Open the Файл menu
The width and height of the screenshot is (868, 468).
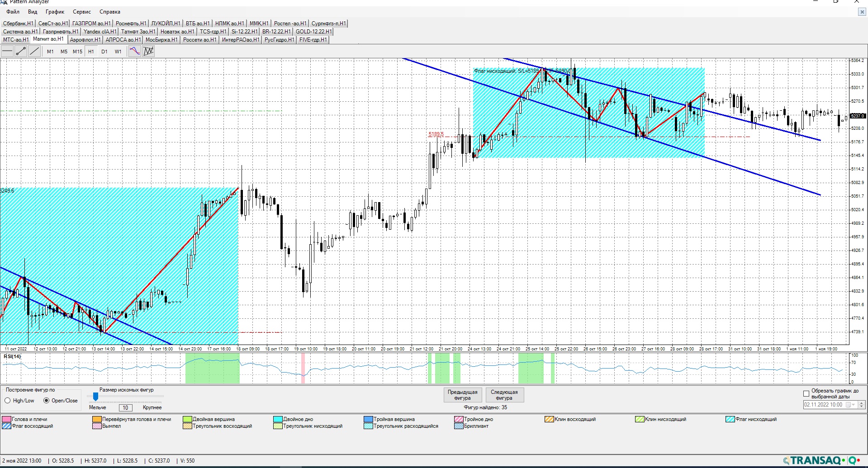(x=13, y=12)
